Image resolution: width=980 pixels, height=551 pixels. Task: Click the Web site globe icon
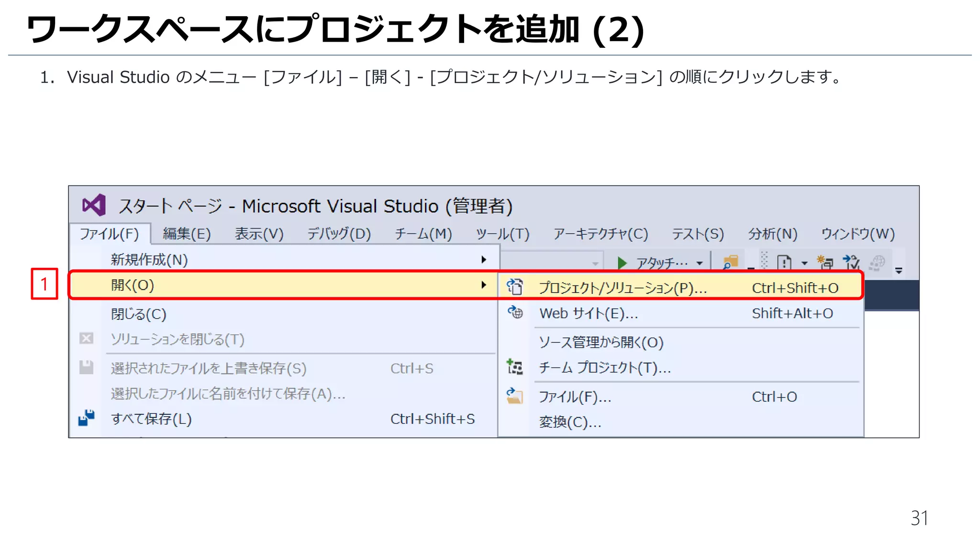515,312
